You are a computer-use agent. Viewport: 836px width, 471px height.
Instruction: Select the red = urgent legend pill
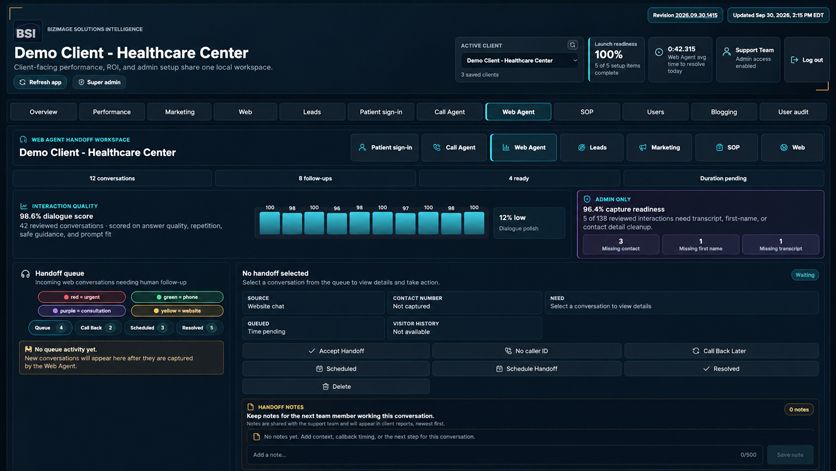coord(82,297)
